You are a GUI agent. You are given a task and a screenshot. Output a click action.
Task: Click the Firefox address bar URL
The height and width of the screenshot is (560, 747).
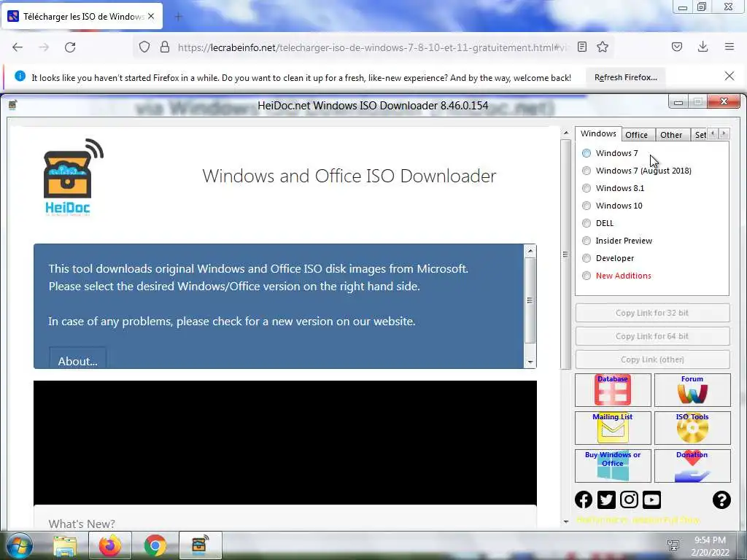pyautogui.click(x=371, y=47)
